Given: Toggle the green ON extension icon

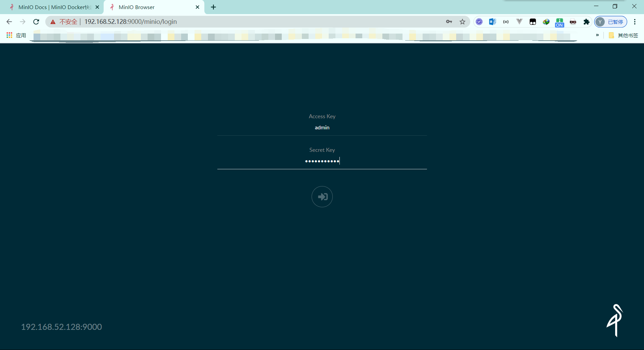Looking at the screenshot, I should pos(559,22).
